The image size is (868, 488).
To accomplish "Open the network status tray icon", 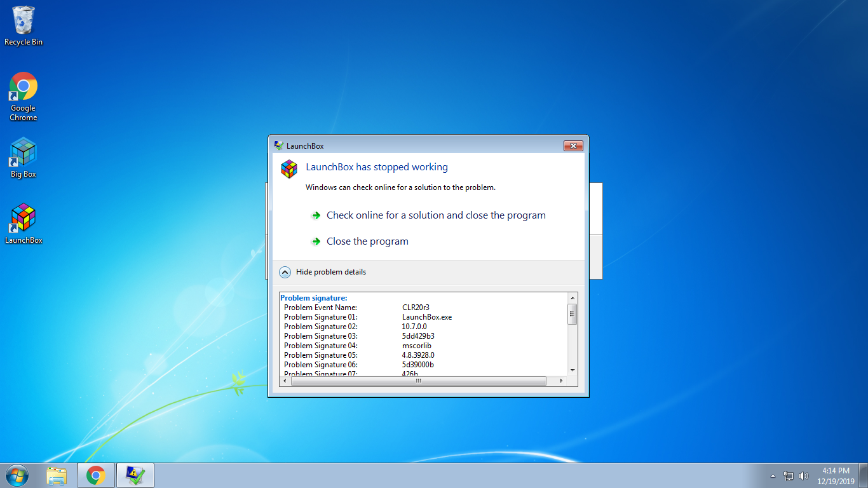I will [789, 476].
